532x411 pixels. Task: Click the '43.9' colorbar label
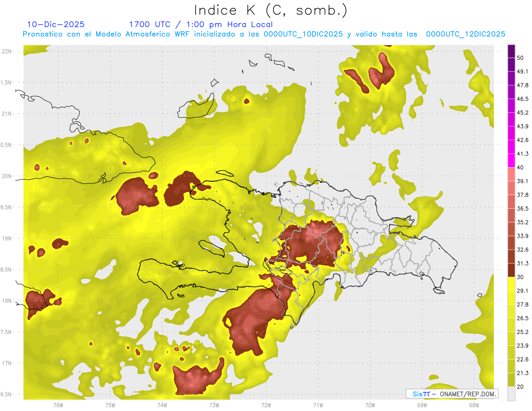[523, 126]
